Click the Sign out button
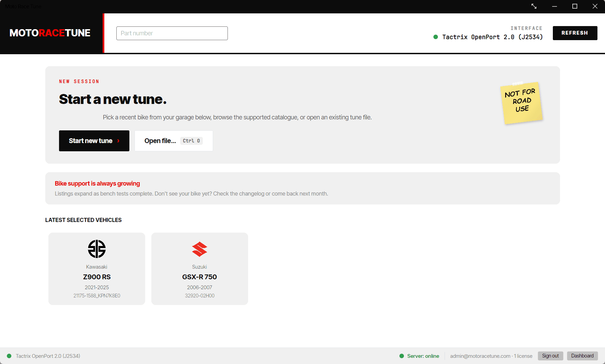Viewport: 605px width, 364px height. [x=550, y=356]
